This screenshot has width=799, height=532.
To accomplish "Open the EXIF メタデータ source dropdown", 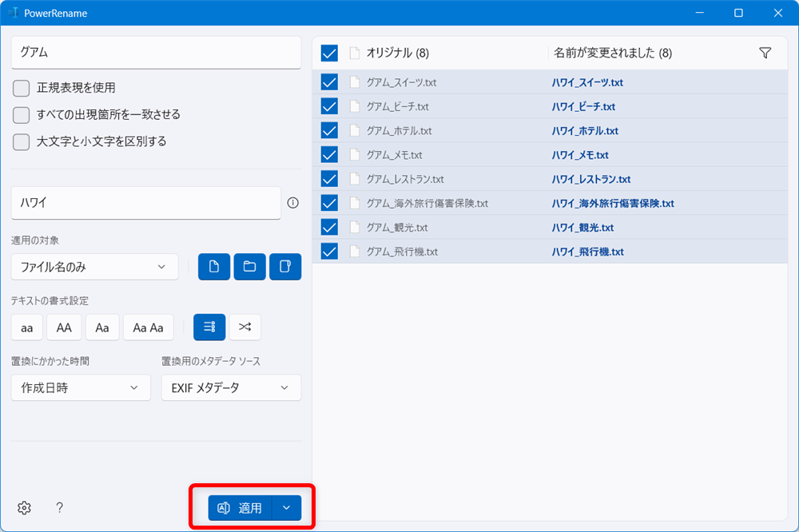I will point(231,387).
